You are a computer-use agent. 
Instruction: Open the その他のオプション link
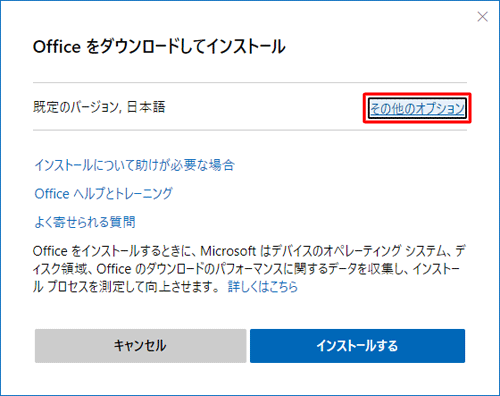[417, 108]
